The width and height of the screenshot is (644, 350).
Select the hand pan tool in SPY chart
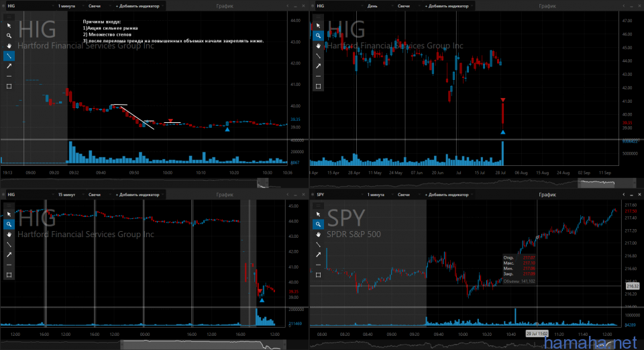pyautogui.click(x=318, y=234)
